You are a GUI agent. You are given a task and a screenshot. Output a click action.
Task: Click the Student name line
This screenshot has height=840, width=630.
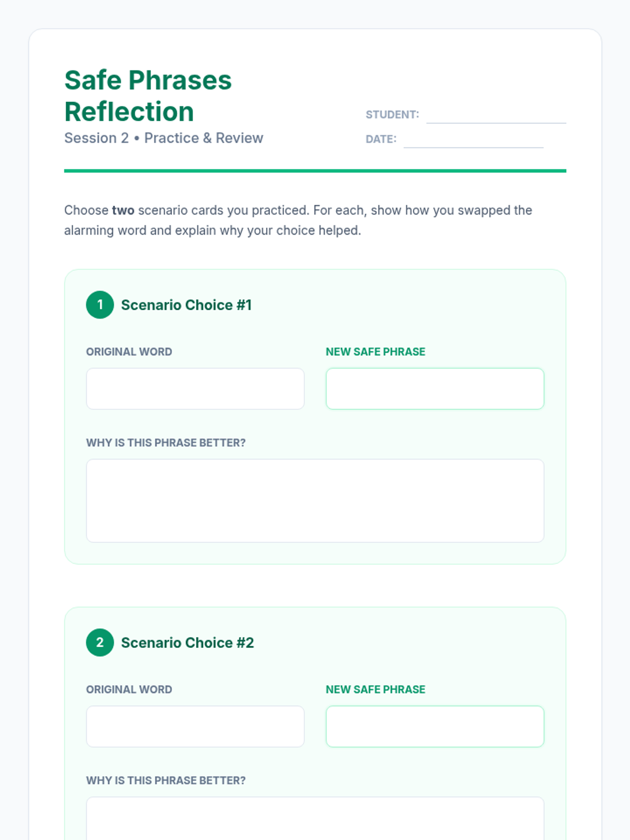pos(496,115)
